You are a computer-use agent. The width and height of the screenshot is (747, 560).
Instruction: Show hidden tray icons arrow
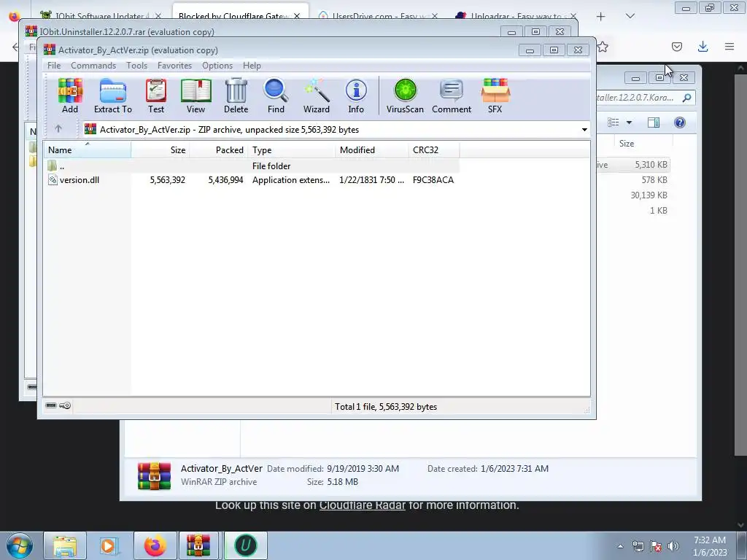[620, 546]
